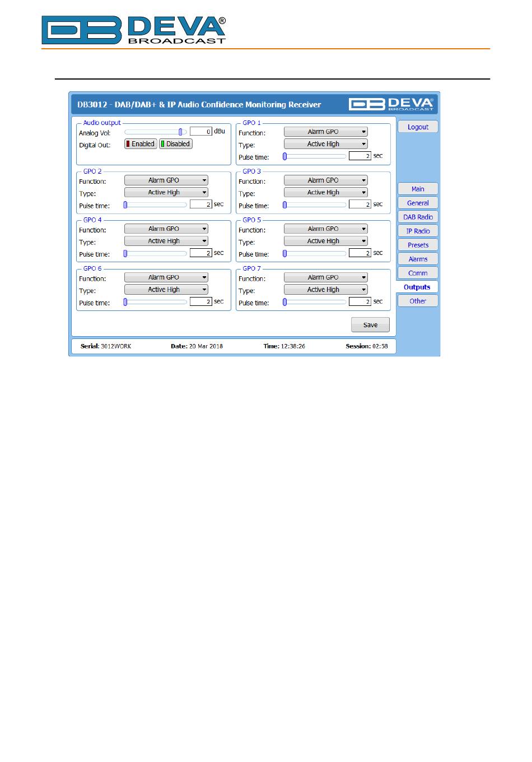Screen dimensions: 532x762
Task: Open GPO 6 Function dropdown
Action: 166,277
